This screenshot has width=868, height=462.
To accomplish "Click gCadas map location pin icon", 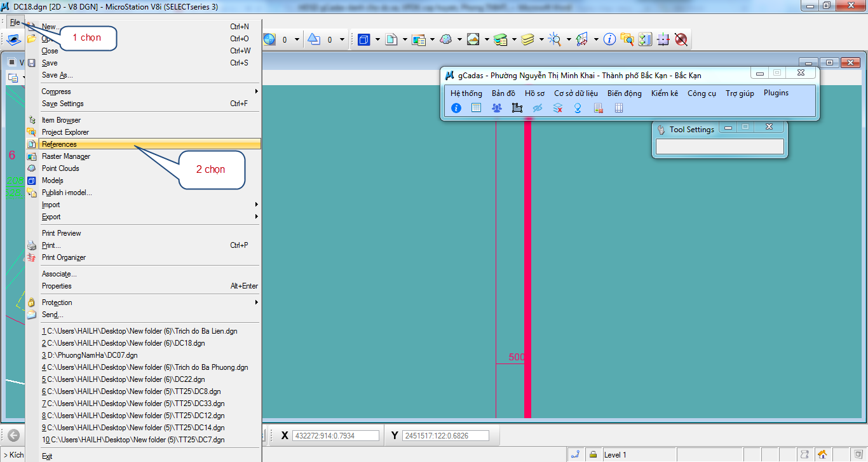I will click(578, 108).
